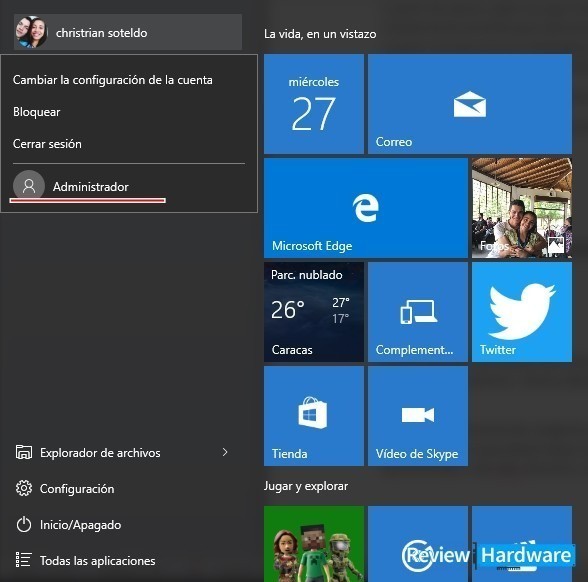Open the Todas las aplicaciones list
The height and width of the screenshot is (582, 588).
[x=86, y=560]
